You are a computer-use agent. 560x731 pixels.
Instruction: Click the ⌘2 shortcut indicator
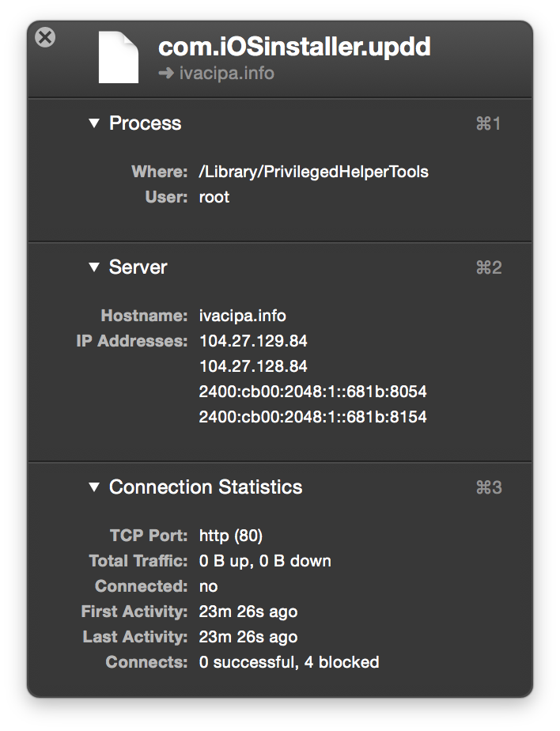pos(488,268)
